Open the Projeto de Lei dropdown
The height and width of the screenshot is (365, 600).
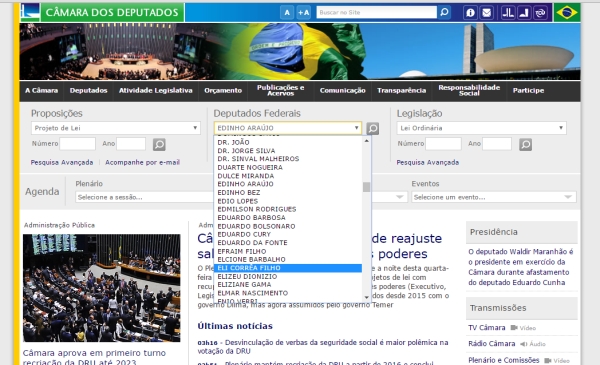pyautogui.click(x=116, y=128)
